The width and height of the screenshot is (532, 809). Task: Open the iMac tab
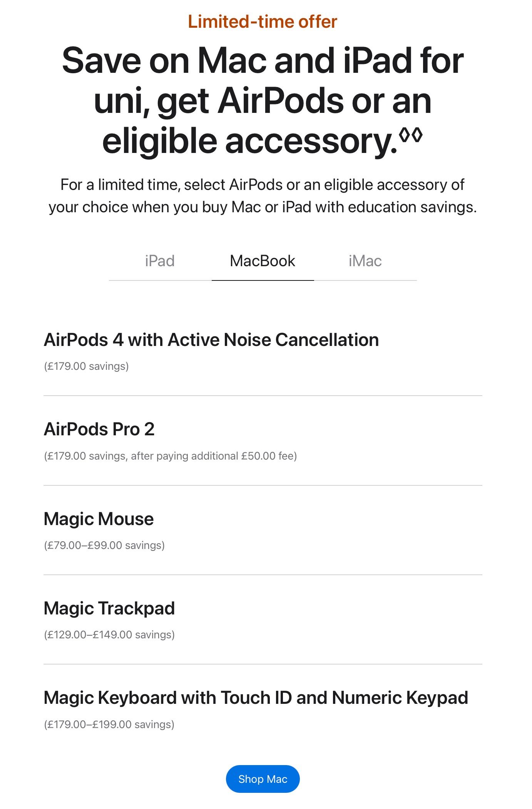tap(365, 261)
